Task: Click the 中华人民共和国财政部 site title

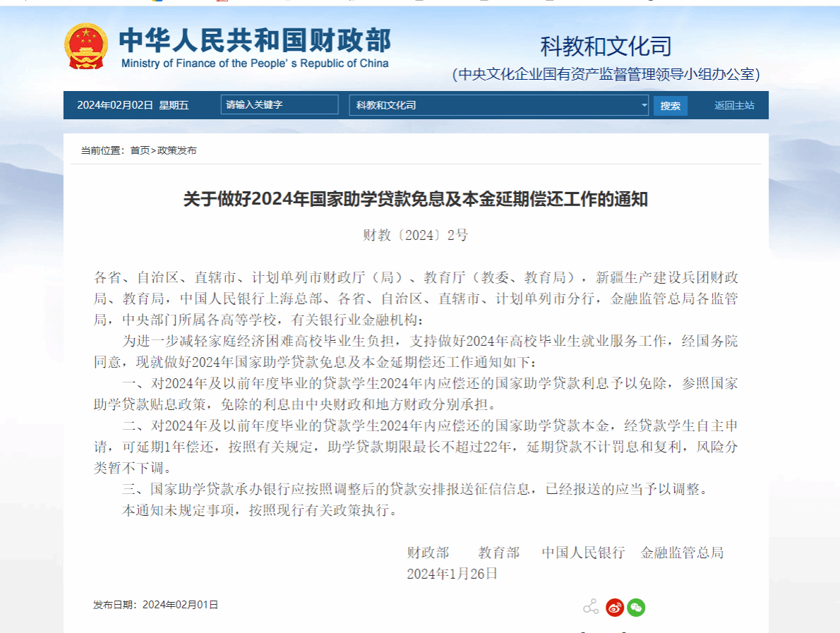Action: coord(254,40)
